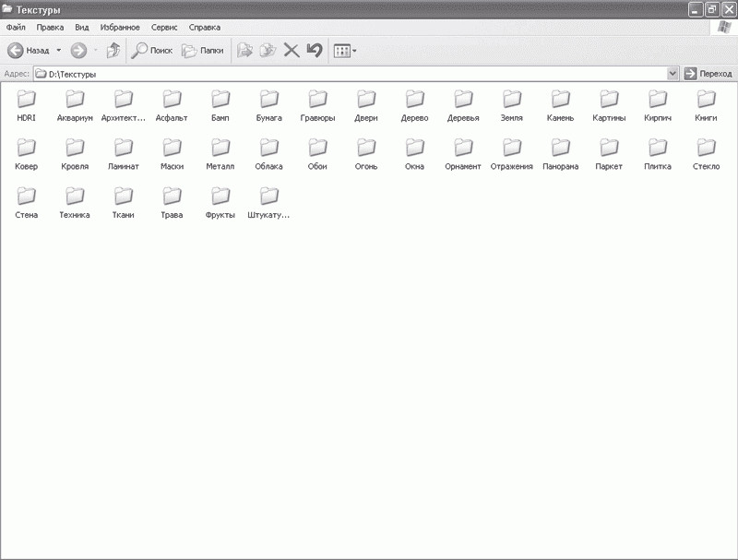Toggle the Папки folders pane button

203,51
